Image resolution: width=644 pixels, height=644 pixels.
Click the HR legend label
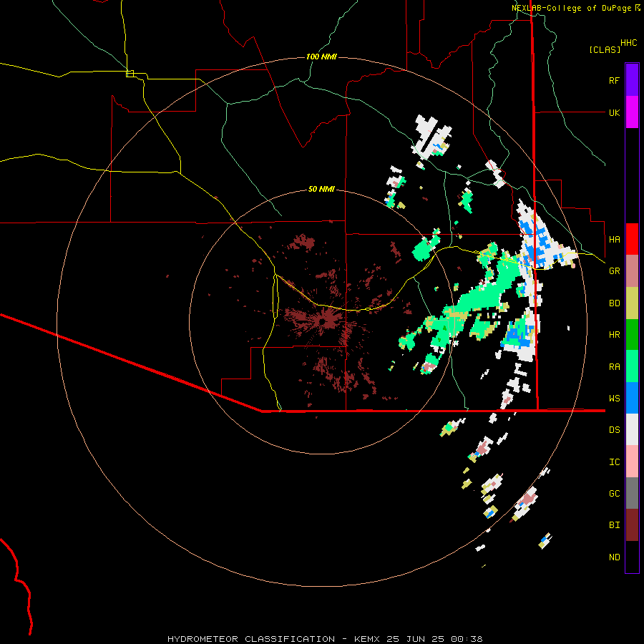(x=614, y=335)
